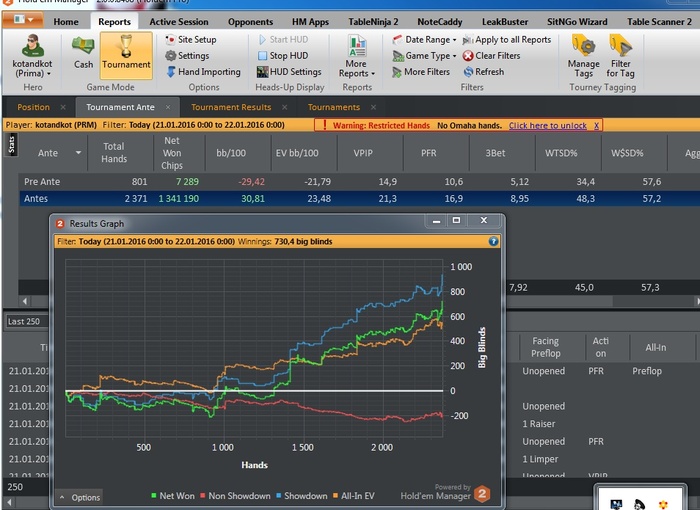Open the Date Range filter
Viewport: 700px width, 510px height.
(425, 40)
